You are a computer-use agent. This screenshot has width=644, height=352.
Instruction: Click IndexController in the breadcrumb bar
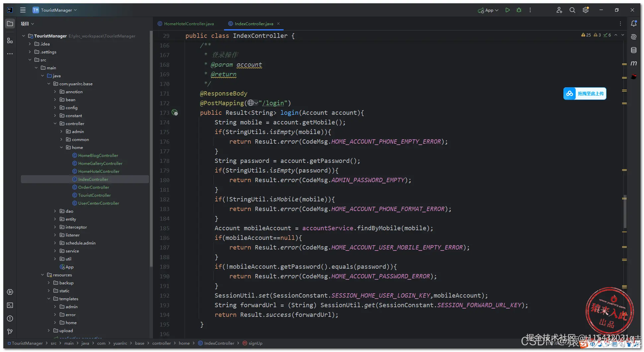tap(216, 343)
